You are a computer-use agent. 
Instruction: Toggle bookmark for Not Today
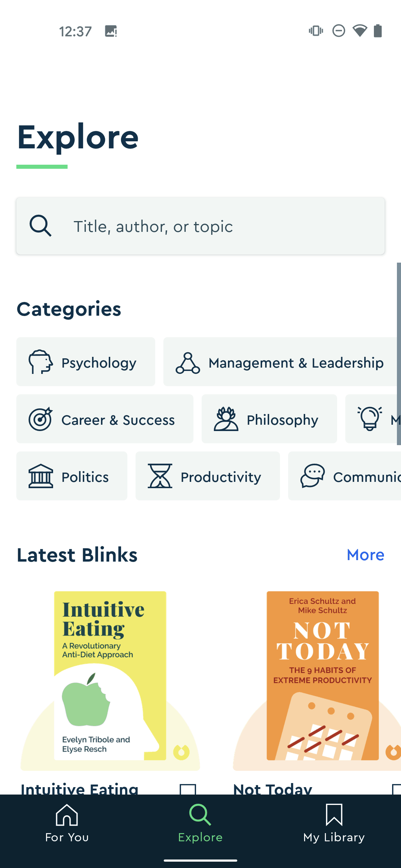(x=397, y=789)
